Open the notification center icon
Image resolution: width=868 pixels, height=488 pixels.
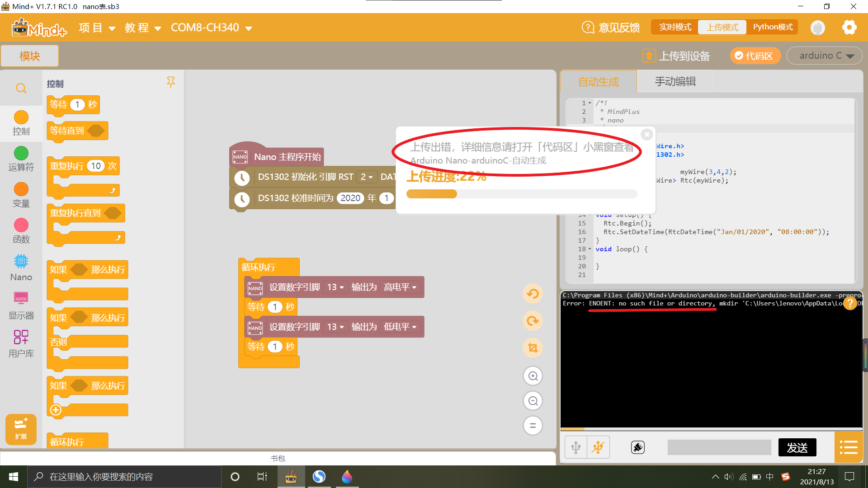[x=849, y=477]
